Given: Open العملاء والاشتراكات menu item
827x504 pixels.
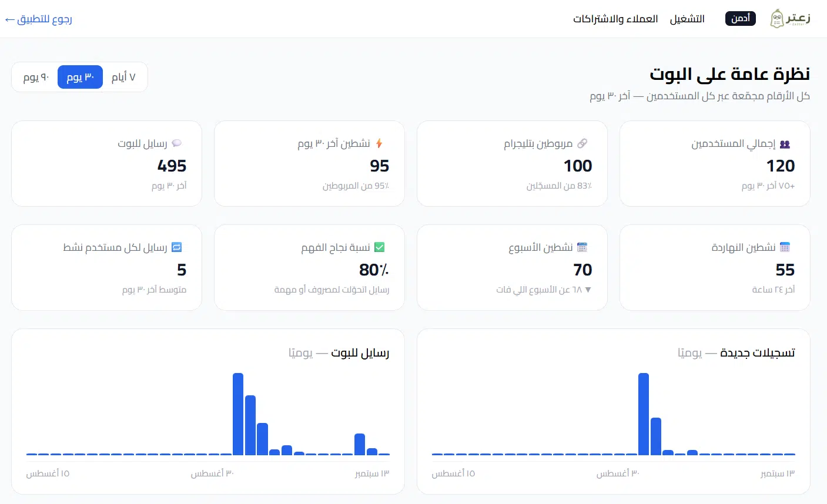Looking at the screenshot, I should click(615, 19).
